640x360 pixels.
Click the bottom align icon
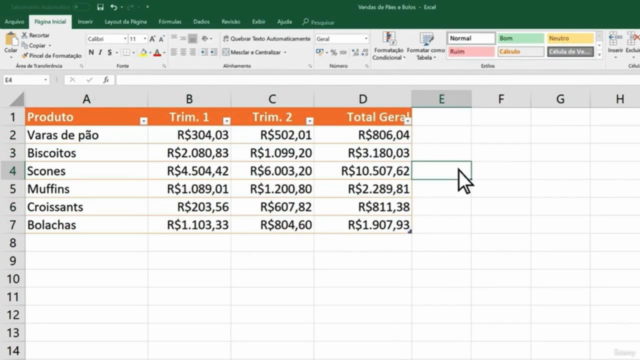(193, 38)
